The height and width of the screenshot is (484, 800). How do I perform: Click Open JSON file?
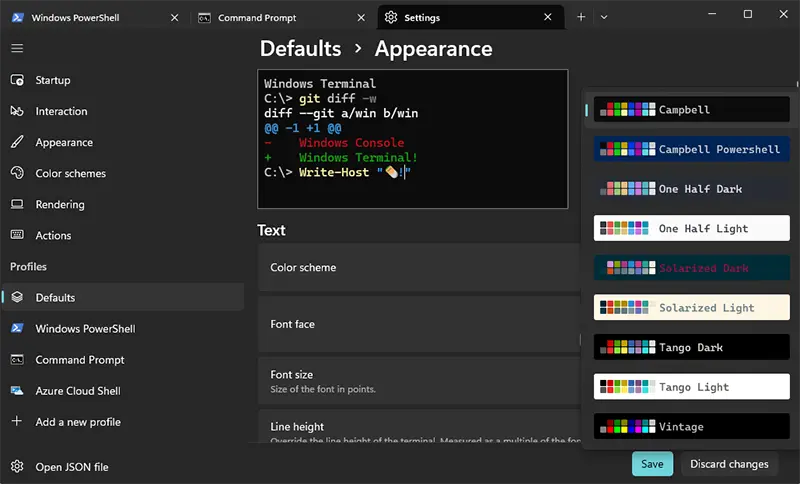pyautogui.click(x=122, y=467)
